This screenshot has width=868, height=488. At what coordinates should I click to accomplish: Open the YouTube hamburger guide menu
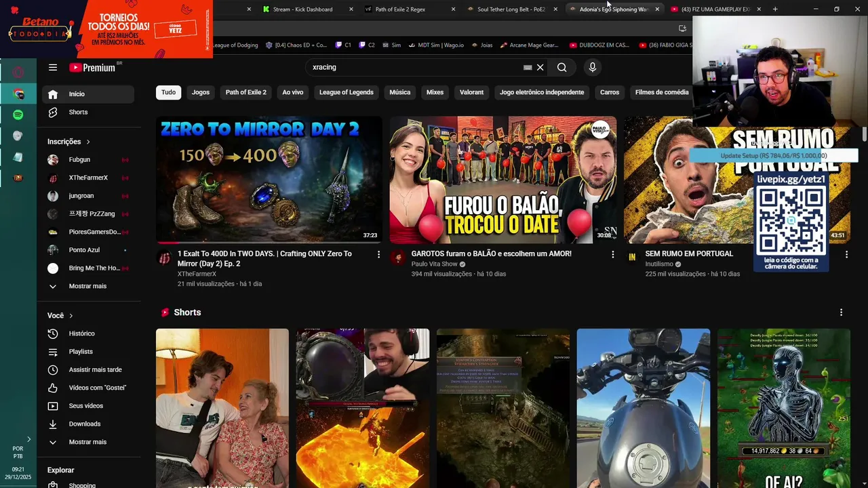pos(53,67)
